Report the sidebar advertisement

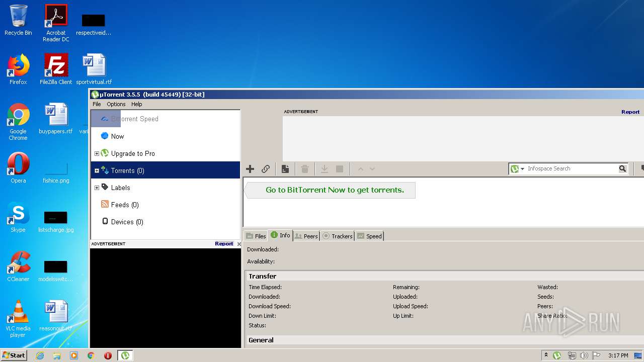pos(224,243)
